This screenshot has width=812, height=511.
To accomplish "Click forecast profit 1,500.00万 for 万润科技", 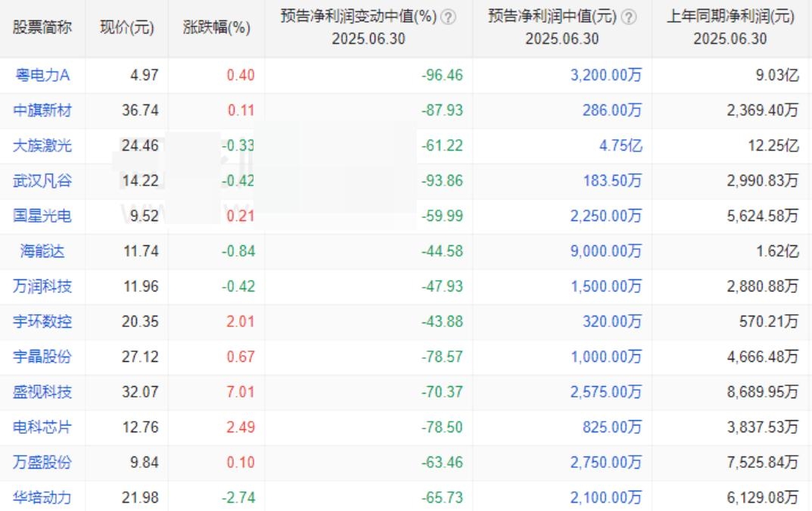I will pos(606,287).
